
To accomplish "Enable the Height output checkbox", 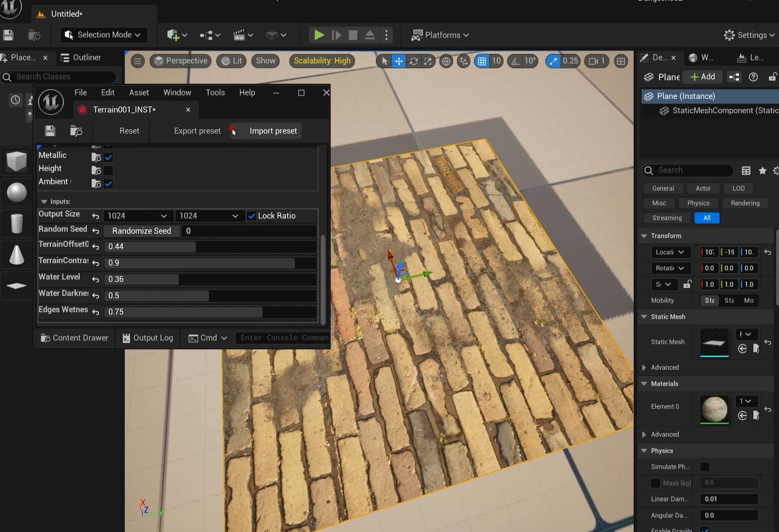I will coord(108,171).
